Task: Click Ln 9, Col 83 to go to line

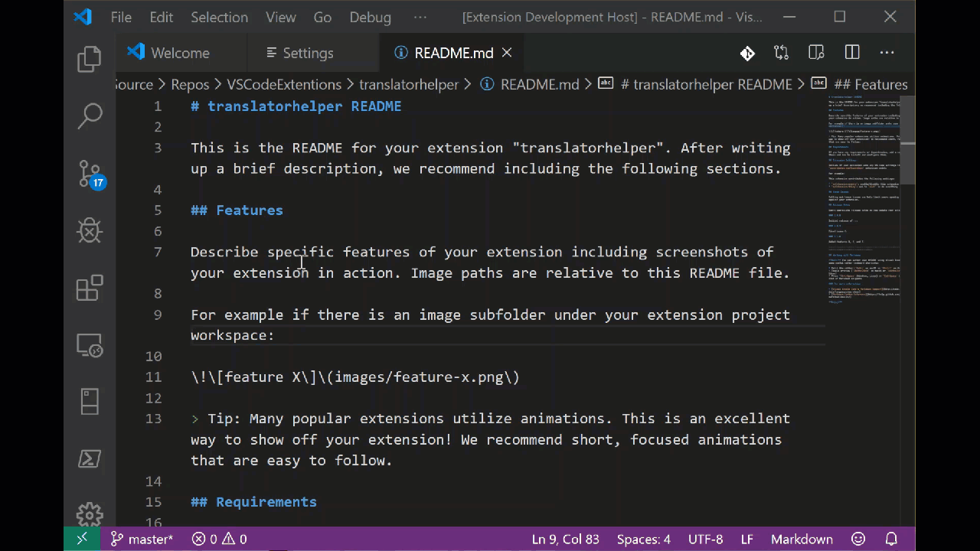Action: point(566,539)
